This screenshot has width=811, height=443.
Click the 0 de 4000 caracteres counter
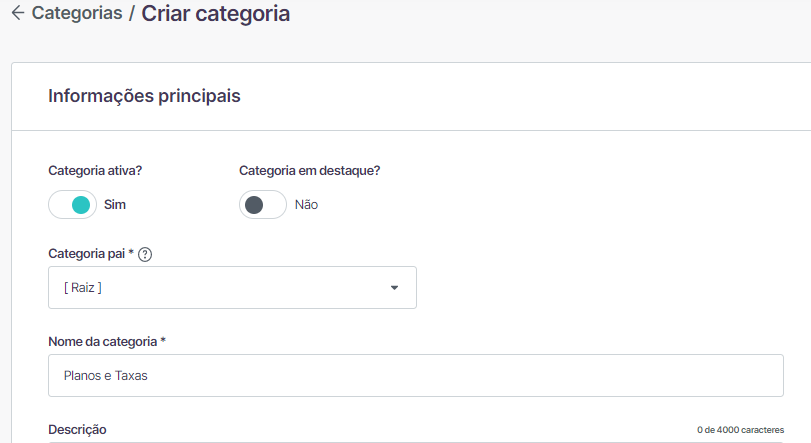pos(740,430)
